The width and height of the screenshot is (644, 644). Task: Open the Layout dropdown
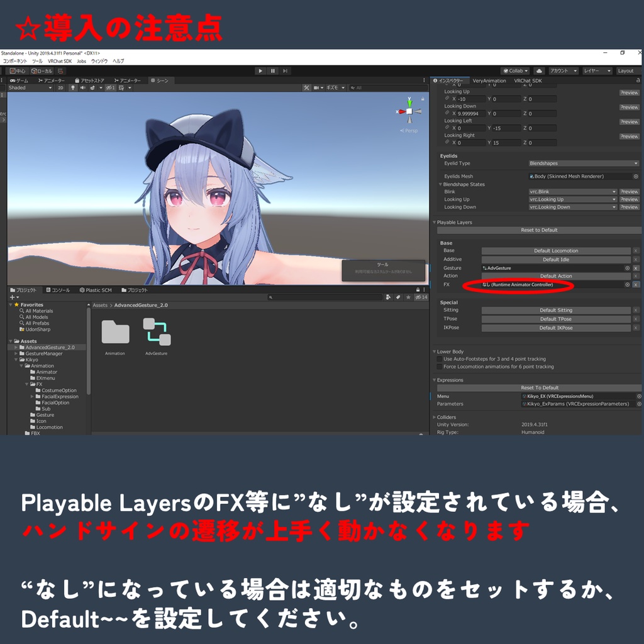[628, 70]
